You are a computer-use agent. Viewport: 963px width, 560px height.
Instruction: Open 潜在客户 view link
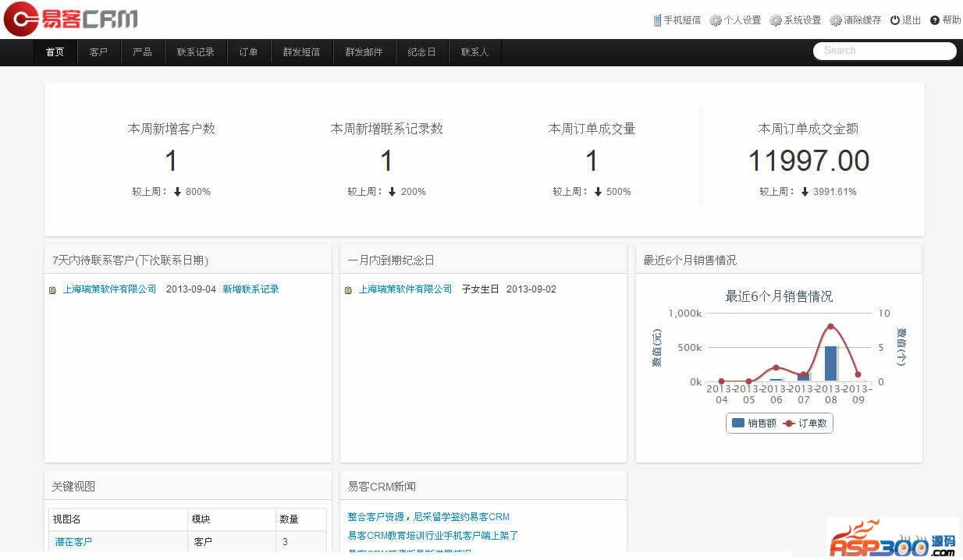73,541
